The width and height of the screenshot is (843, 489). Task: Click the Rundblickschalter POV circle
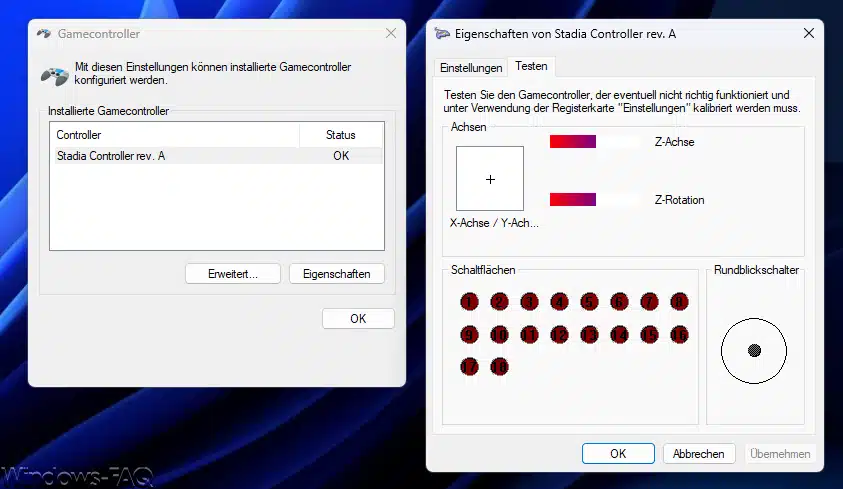(x=754, y=351)
